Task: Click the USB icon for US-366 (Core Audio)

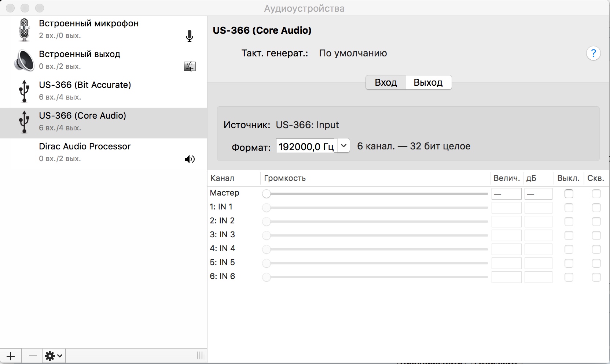Action: pyautogui.click(x=24, y=122)
